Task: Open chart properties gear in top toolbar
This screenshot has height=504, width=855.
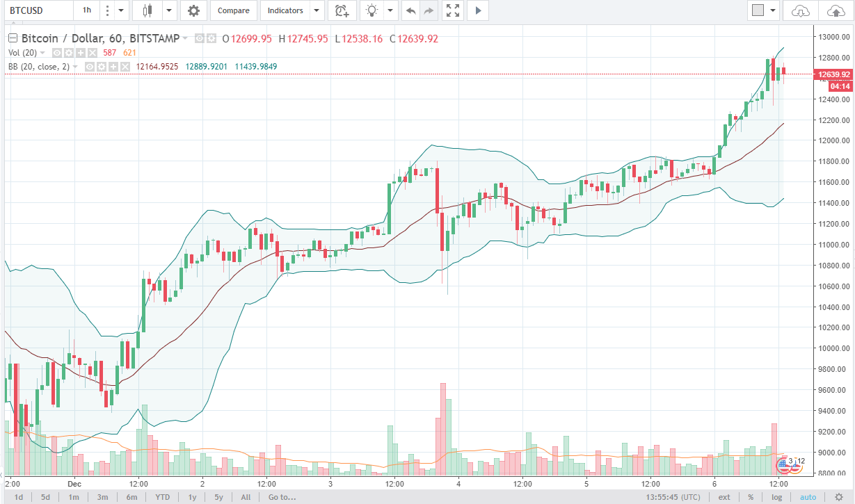Action: click(x=193, y=10)
